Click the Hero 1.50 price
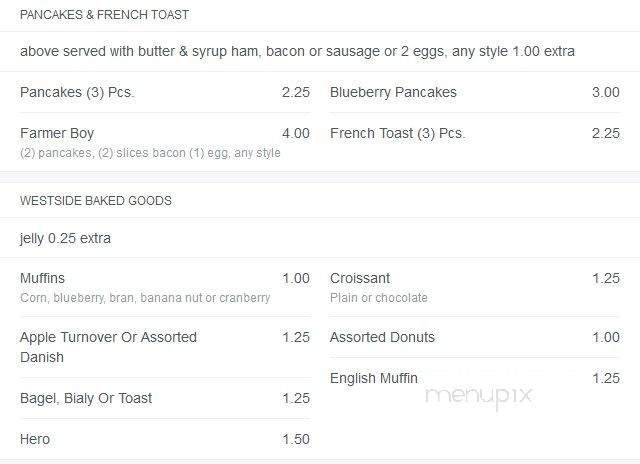The width and height of the screenshot is (640, 464). pos(296,439)
